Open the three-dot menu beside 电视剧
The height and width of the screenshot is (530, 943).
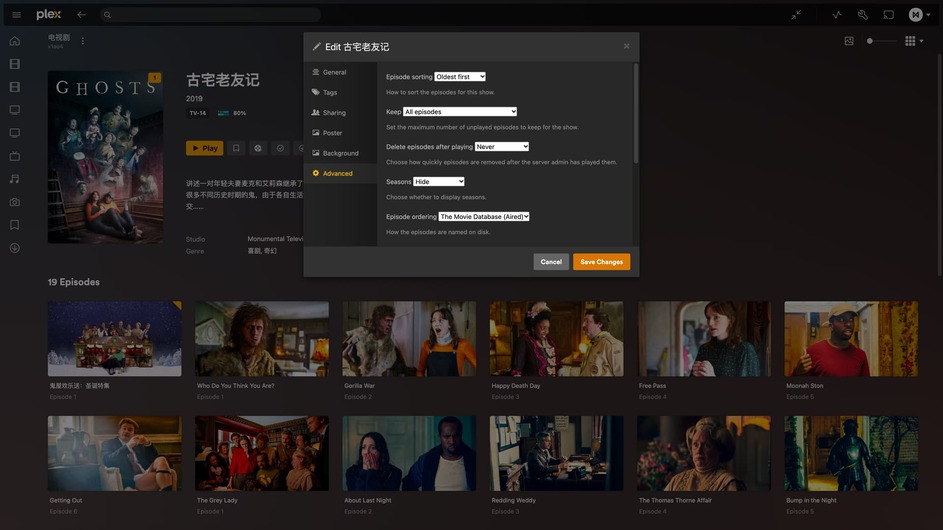point(82,41)
